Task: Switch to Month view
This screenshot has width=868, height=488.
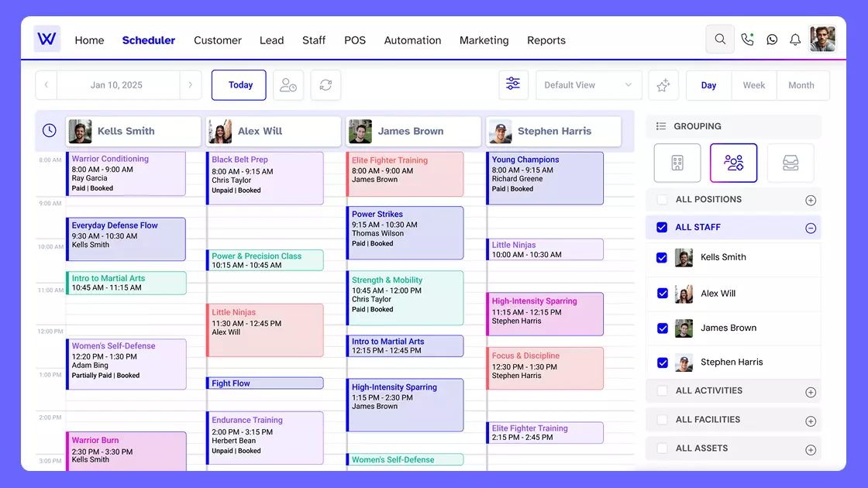Action: click(x=801, y=85)
